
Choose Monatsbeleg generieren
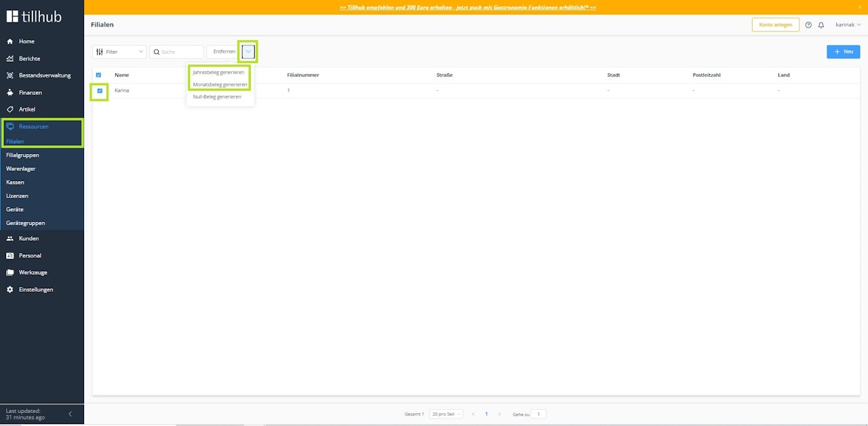coord(220,84)
